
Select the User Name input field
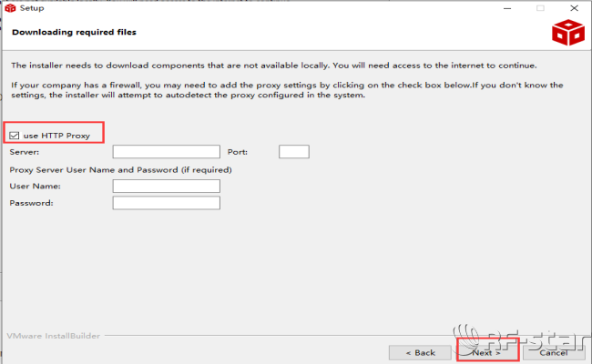[x=166, y=186]
